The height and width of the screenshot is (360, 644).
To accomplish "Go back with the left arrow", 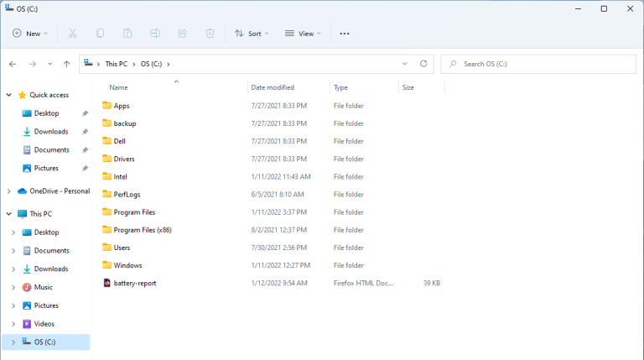I will pyautogui.click(x=13, y=64).
